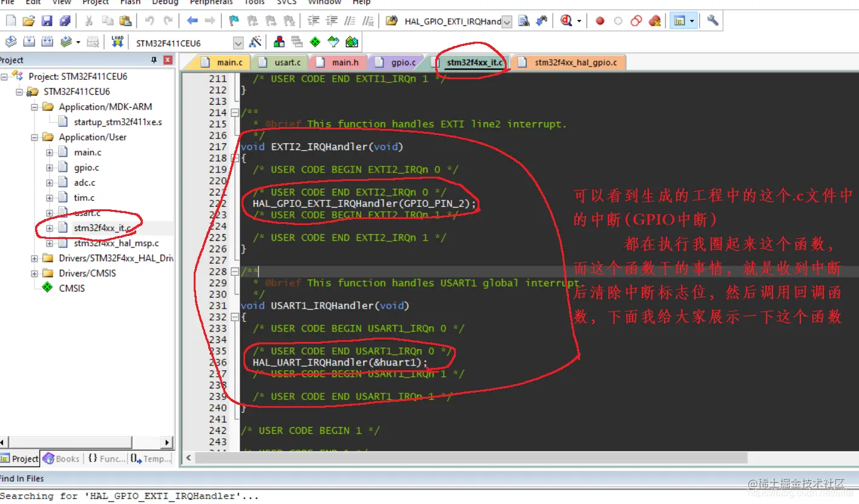This screenshot has width=859, height=504.
Task: Select the CMSIS component in the project tree
Action: (72, 289)
